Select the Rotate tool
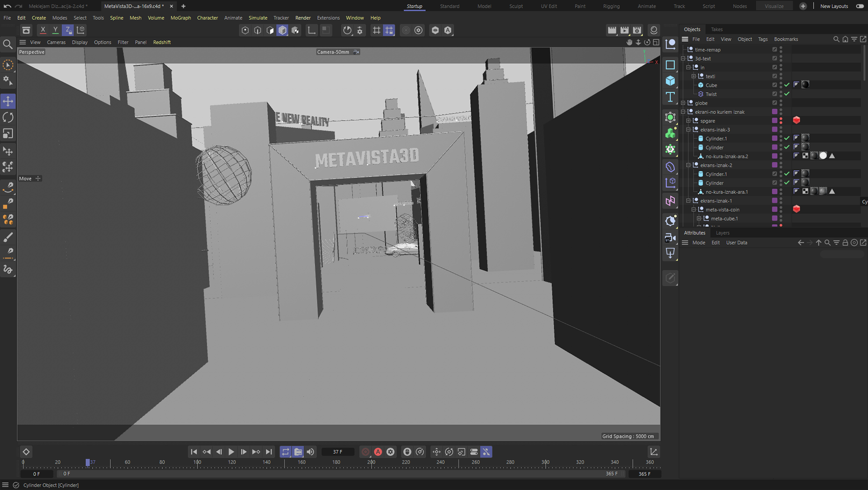 (8, 118)
